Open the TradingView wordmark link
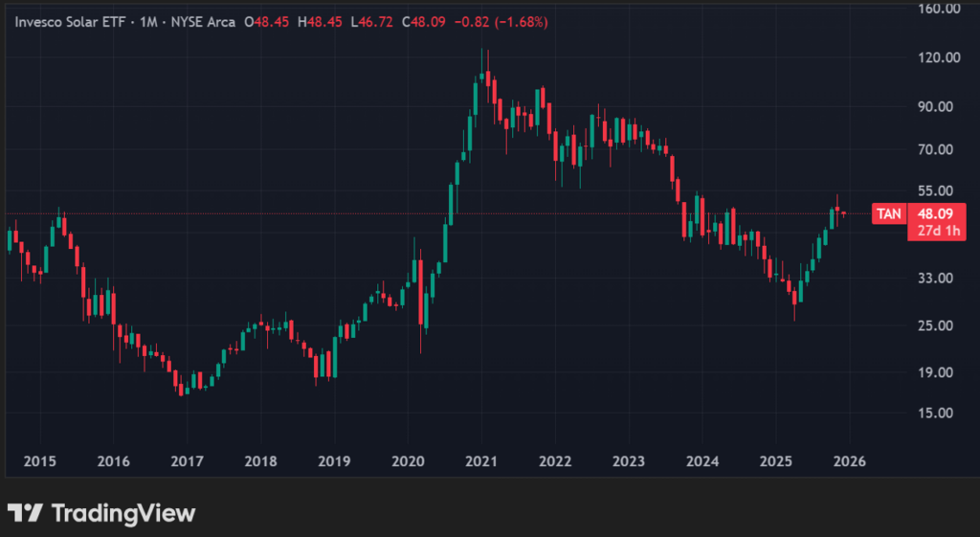The image size is (980, 537). (x=122, y=513)
